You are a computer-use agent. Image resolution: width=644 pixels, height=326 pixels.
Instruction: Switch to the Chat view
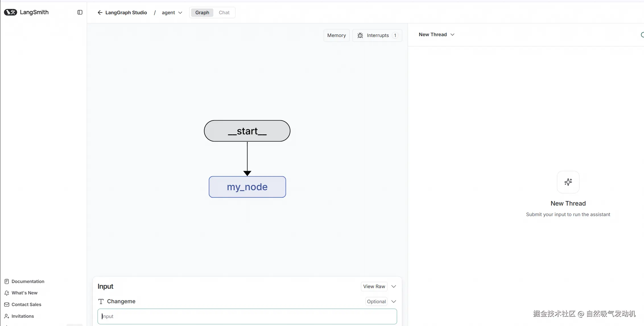point(224,13)
